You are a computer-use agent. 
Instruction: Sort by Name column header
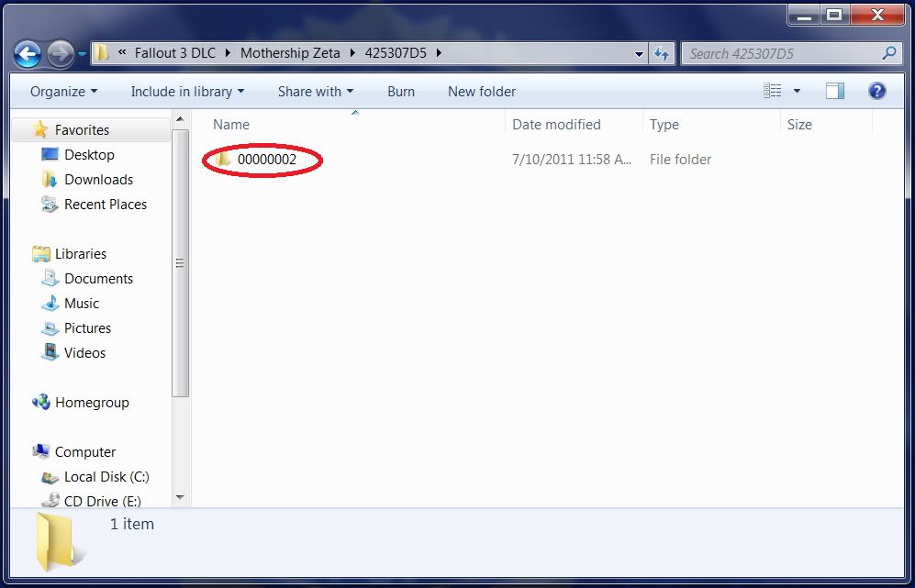point(231,124)
